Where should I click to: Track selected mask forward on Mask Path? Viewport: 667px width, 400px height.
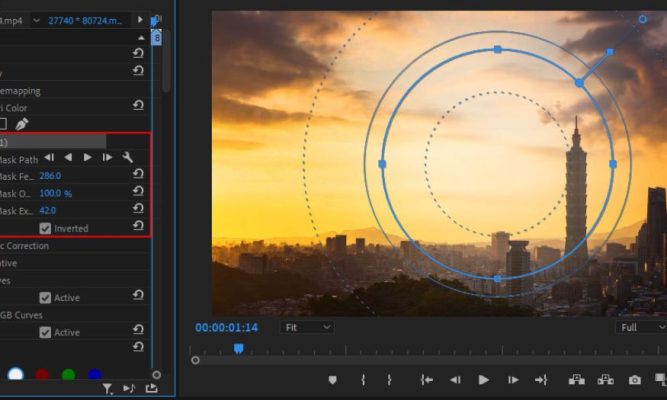coord(87,157)
